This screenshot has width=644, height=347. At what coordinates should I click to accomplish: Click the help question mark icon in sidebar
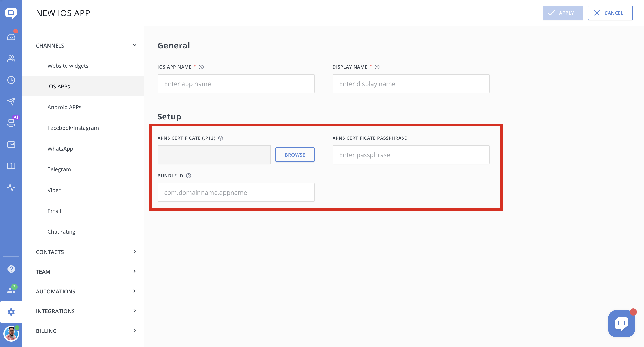[11, 269]
